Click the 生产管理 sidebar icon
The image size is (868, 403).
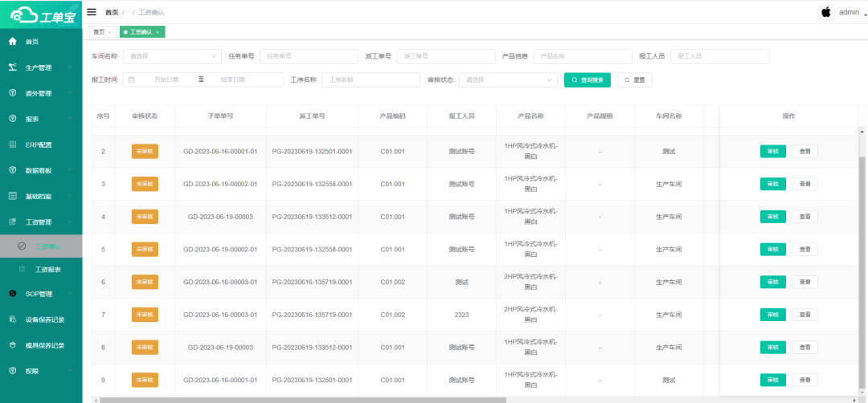pyautogui.click(x=12, y=67)
